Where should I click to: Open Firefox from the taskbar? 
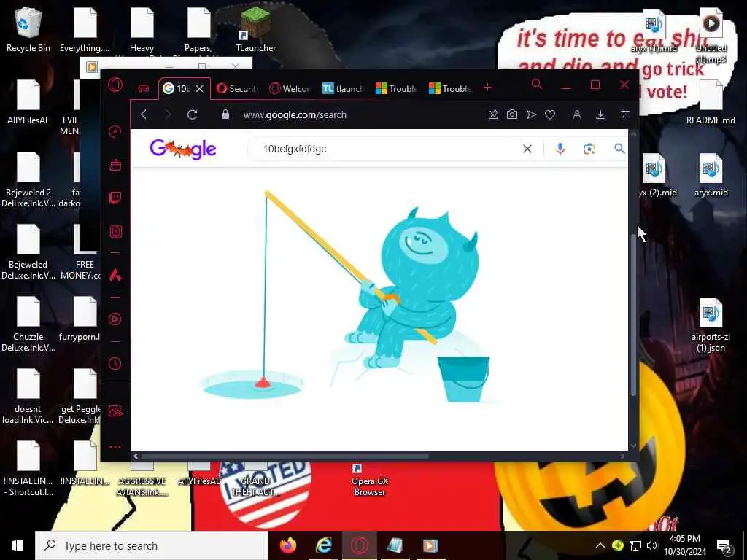coord(287,545)
